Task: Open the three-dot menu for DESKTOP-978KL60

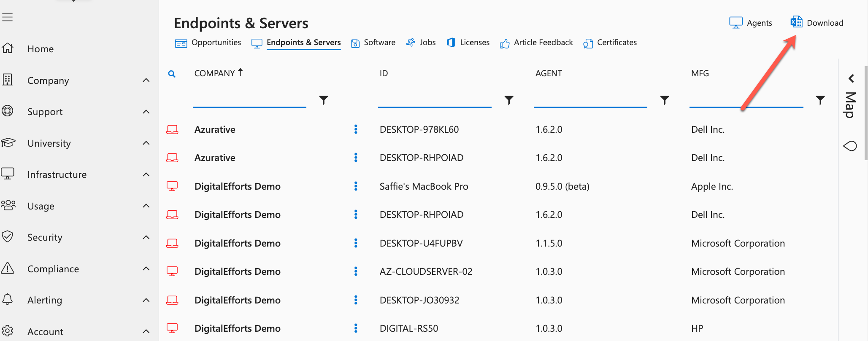Action: (x=356, y=129)
